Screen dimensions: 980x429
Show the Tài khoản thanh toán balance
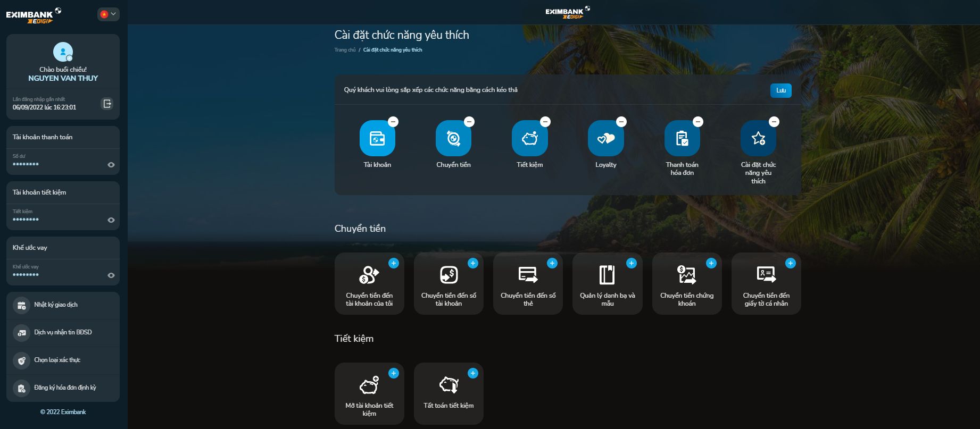tap(111, 165)
